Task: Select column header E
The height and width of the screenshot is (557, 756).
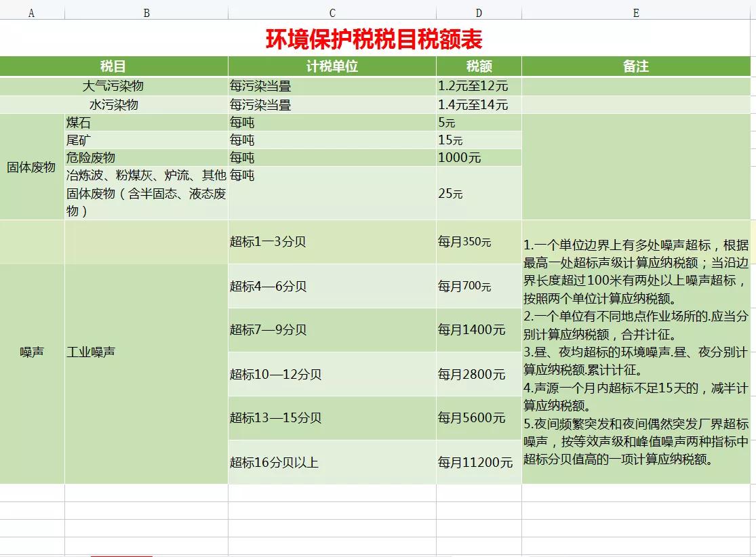Action: 635,11
